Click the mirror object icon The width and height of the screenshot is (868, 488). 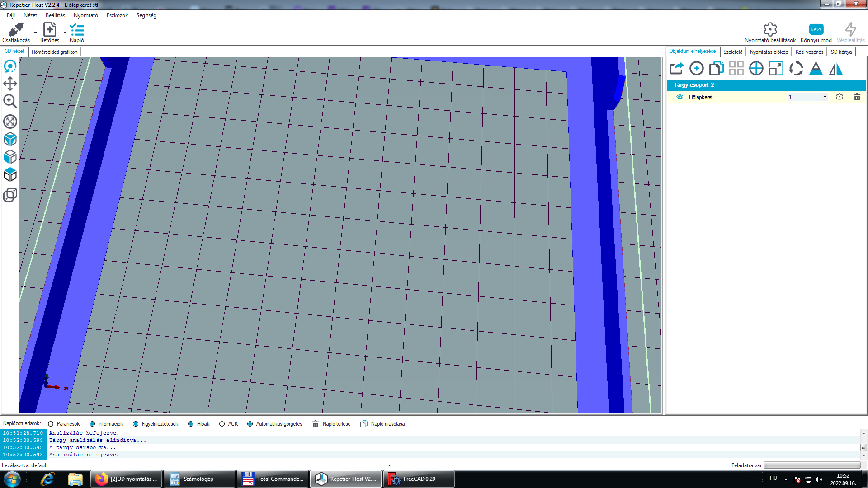[835, 69]
